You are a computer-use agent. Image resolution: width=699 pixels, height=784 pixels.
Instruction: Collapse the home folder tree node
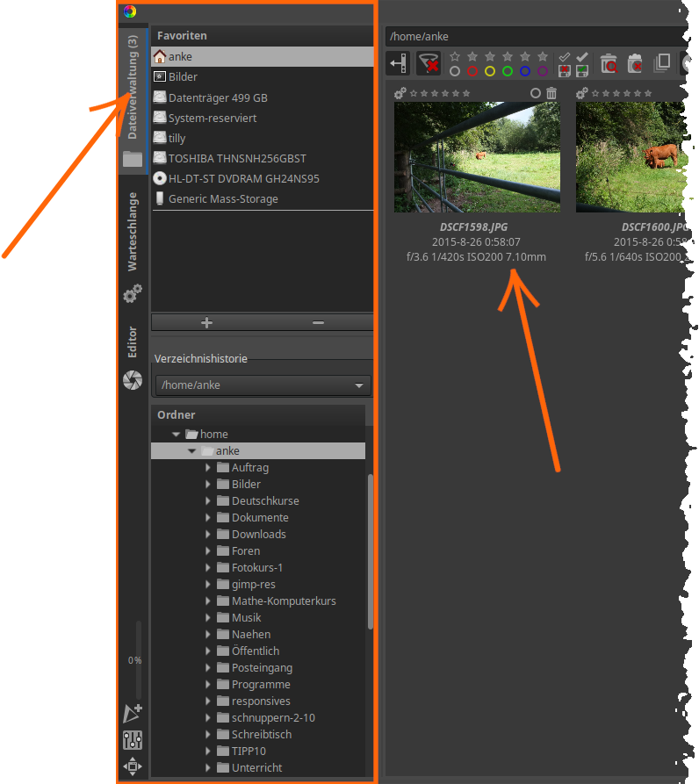pos(176,435)
